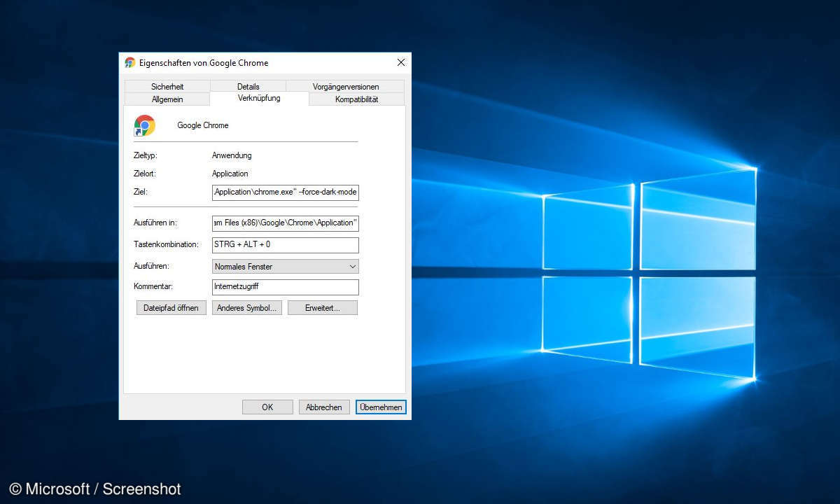Close the Eigenschaften von Google Chrome dialog
Image resolution: width=840 pixels, height=504 pixels.
pos(401,62)
